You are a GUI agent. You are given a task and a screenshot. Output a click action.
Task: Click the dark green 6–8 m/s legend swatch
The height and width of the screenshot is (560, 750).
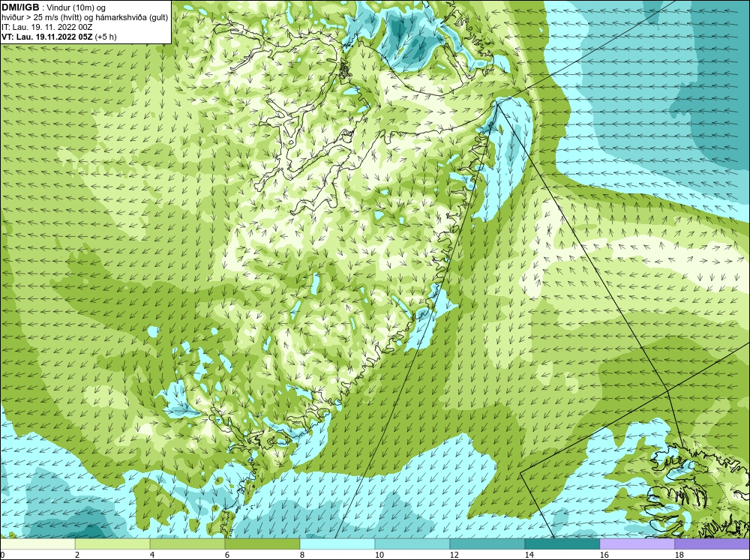pyautogui.click(x=262, y=544)
